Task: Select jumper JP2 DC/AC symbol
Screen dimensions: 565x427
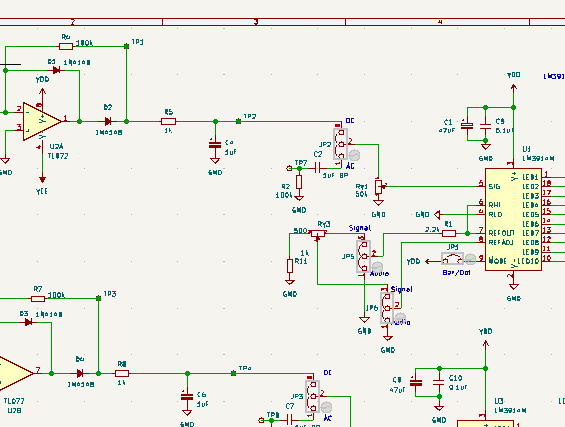Action: pyautogui.click(x=341, y=144)
